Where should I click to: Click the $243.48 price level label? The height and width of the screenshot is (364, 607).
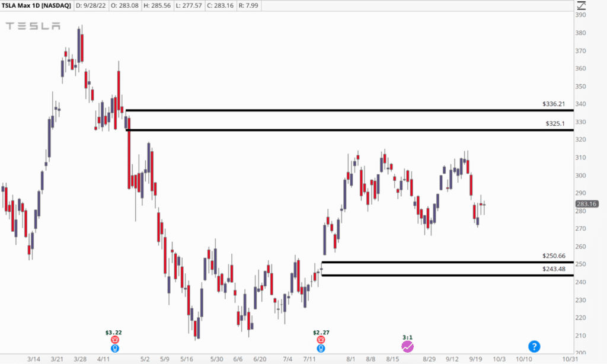click(x=554, y=269)
